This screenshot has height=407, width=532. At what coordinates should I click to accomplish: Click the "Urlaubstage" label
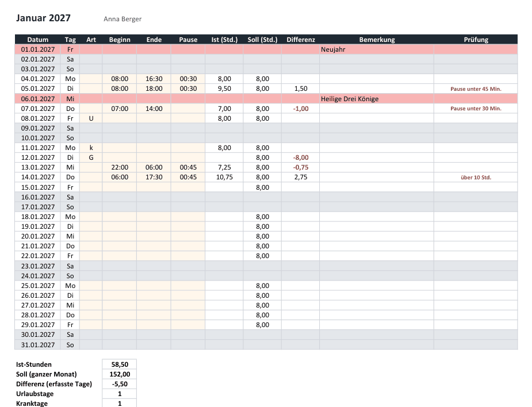35,394
